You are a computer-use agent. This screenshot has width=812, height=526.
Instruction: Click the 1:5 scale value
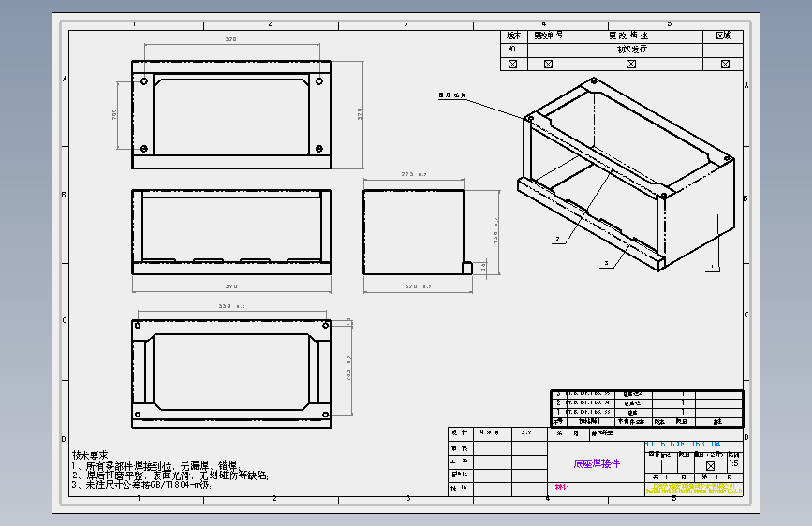(734, 464)
